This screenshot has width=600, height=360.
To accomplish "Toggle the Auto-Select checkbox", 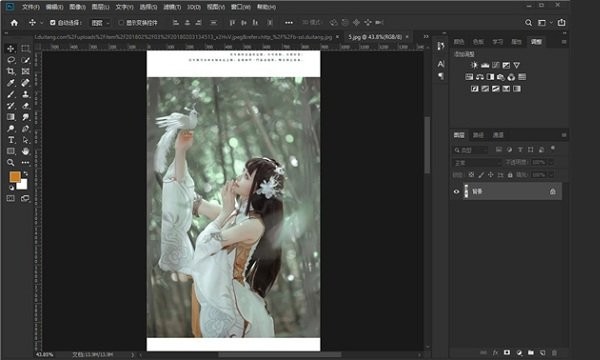I will 53,23.
